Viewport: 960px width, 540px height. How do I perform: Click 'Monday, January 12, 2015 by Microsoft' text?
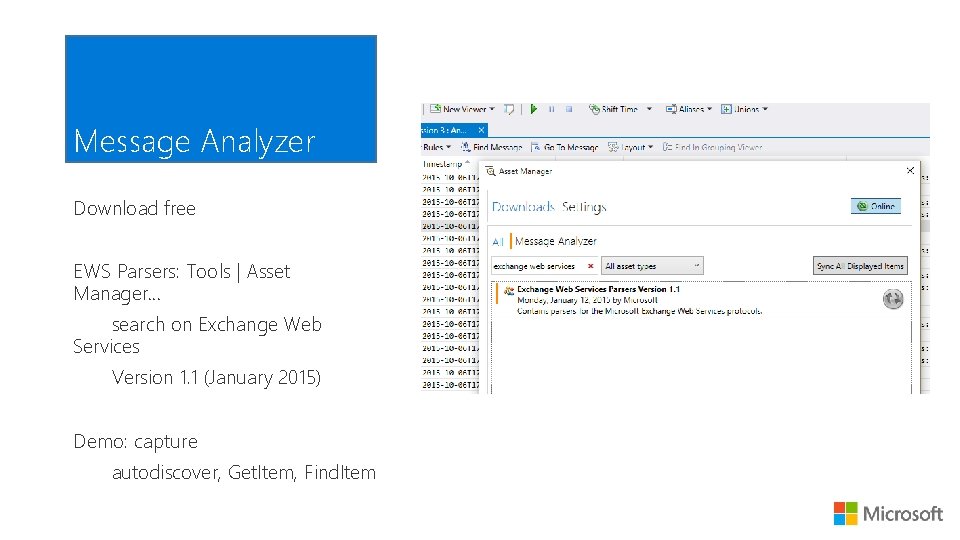point(587,300)
